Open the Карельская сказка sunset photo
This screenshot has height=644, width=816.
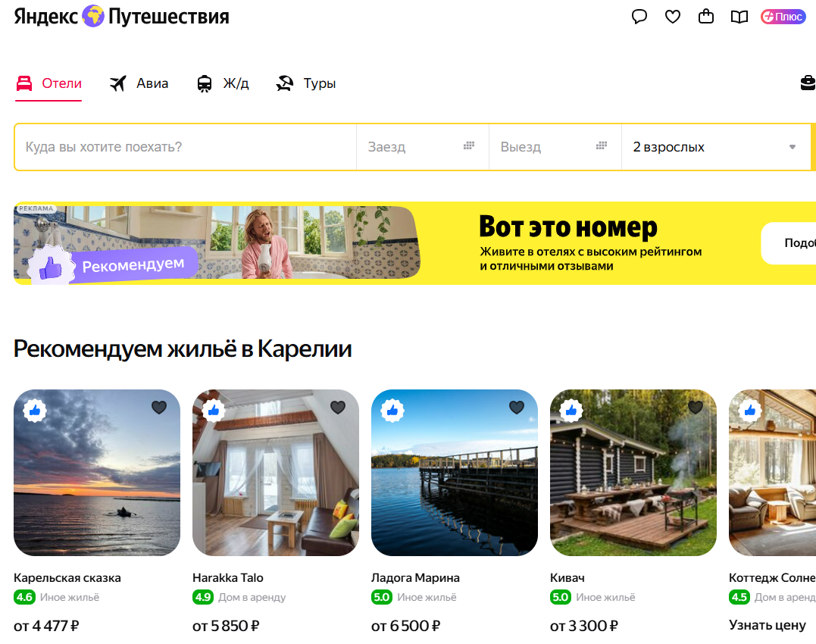coord(97,473)
